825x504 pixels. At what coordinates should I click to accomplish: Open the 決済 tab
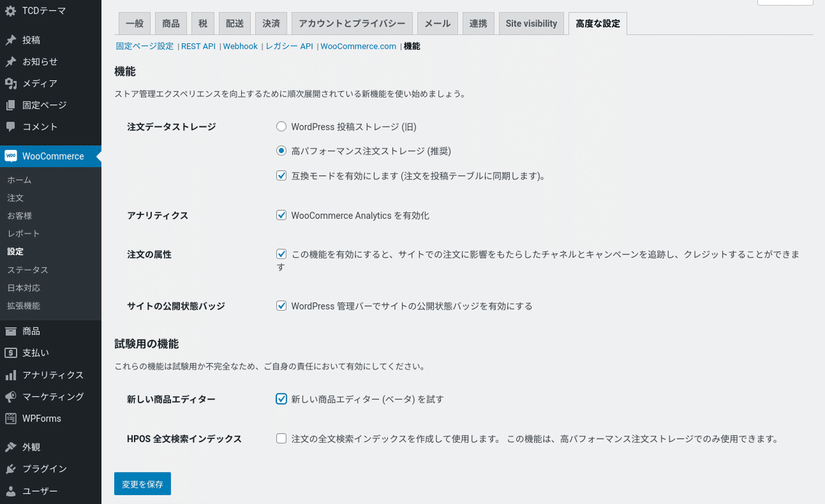point(271,23)
